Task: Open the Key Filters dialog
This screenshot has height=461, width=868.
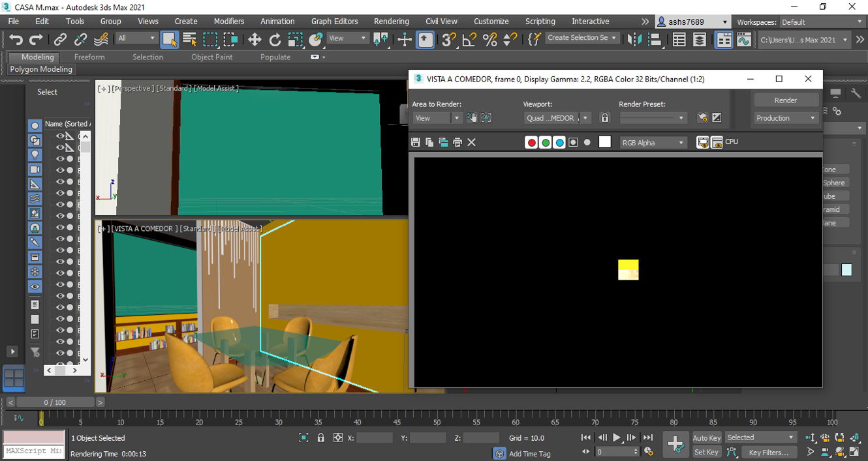Action: (x=769, y=452)
